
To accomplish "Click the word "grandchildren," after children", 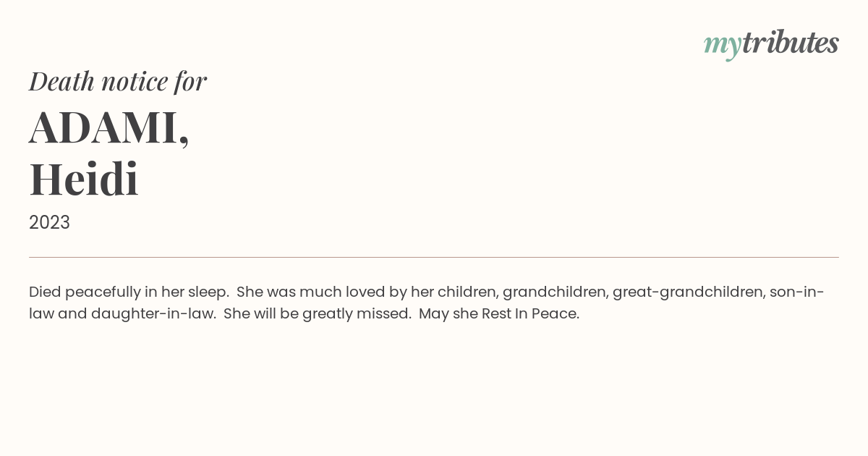I will click(x=556, y=292).
